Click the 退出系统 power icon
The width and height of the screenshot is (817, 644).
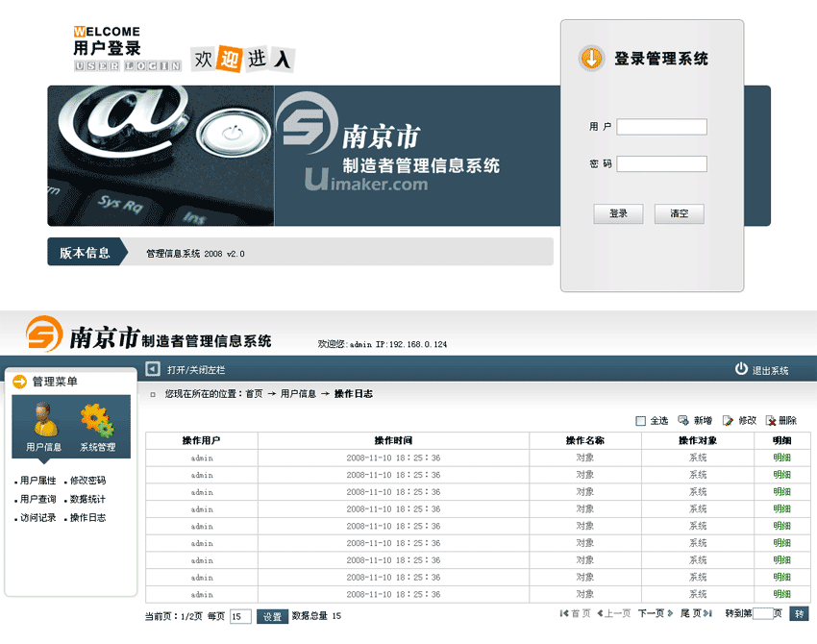[741, 369]
